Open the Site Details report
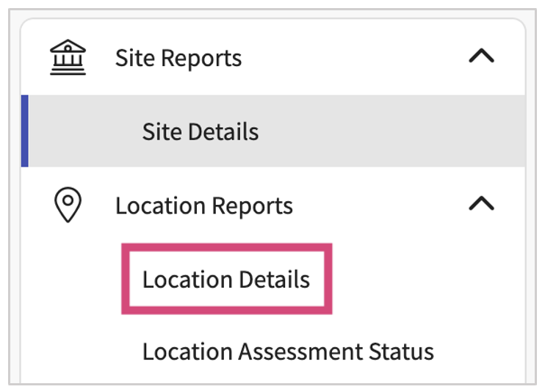Image resolution: width=545 pixels, height=392 pixels. (x=201, y=132)
